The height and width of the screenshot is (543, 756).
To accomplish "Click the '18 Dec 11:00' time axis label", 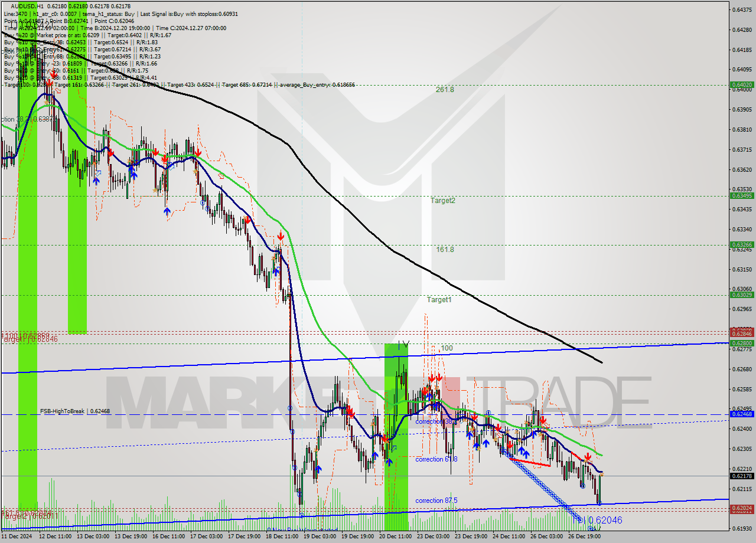I will point(282,537).
